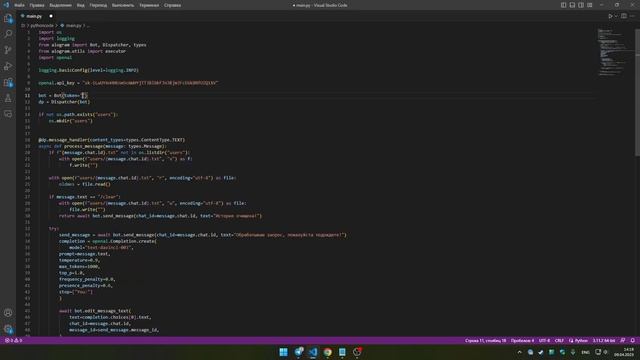Viewport: 640px width, 360px height.
Task: Split the editor to the right
Action: click(x=624, y=16)
